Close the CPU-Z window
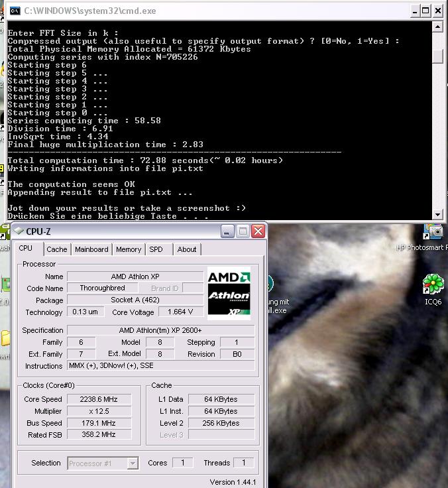 click(x=258, y=231)
